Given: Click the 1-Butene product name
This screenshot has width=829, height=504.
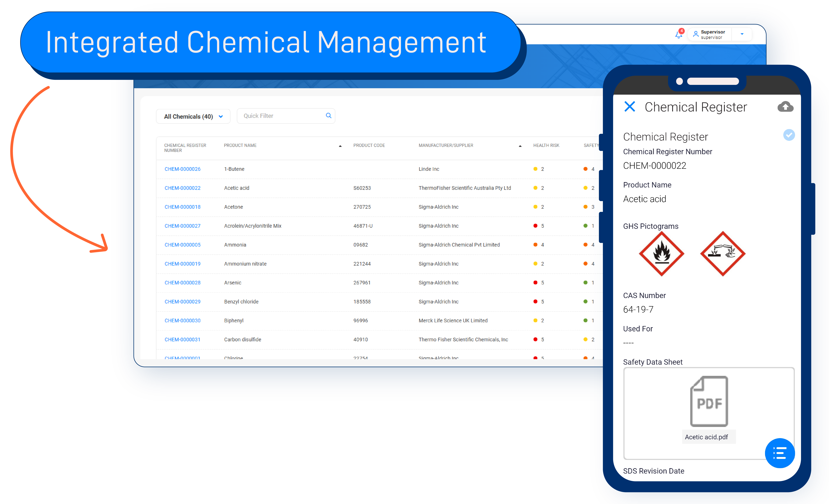Looking at the screenshot, I should (x=234, y=169).
